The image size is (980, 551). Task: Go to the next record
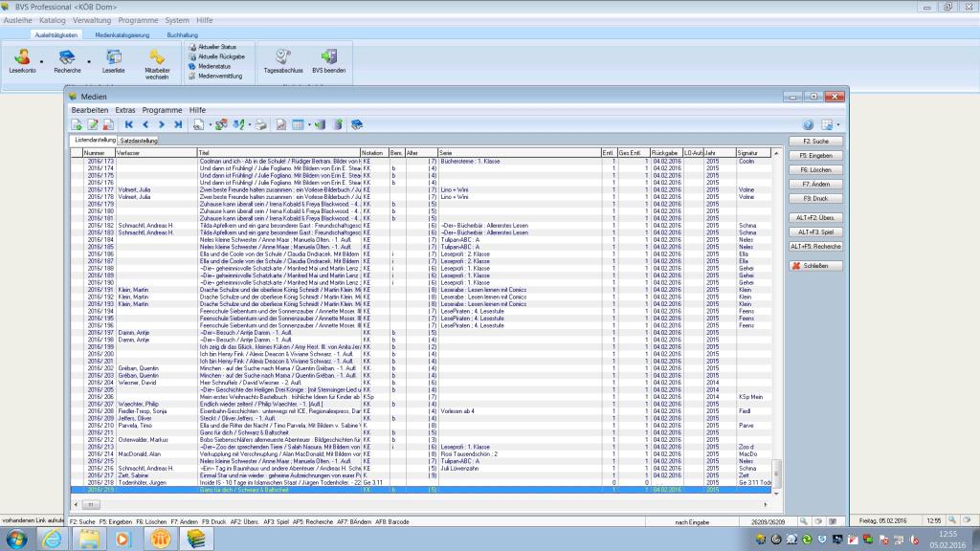pyautogui.click(x=161, y=125)
